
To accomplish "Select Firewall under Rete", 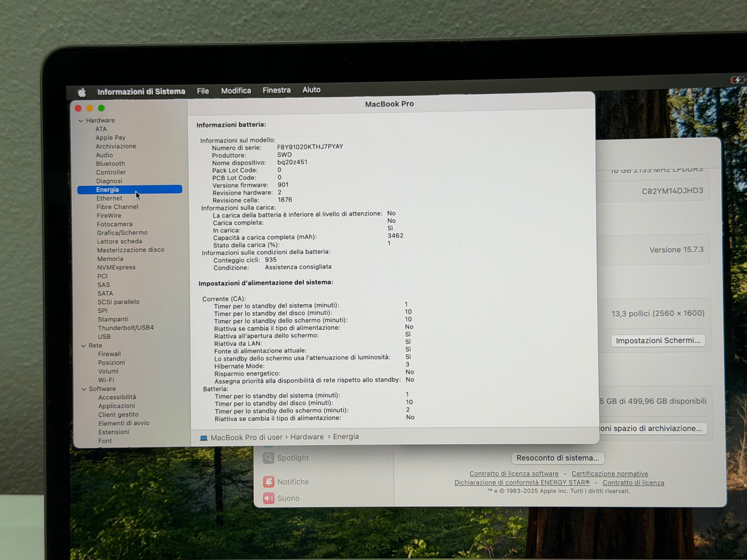I will [x=110, y=354].
